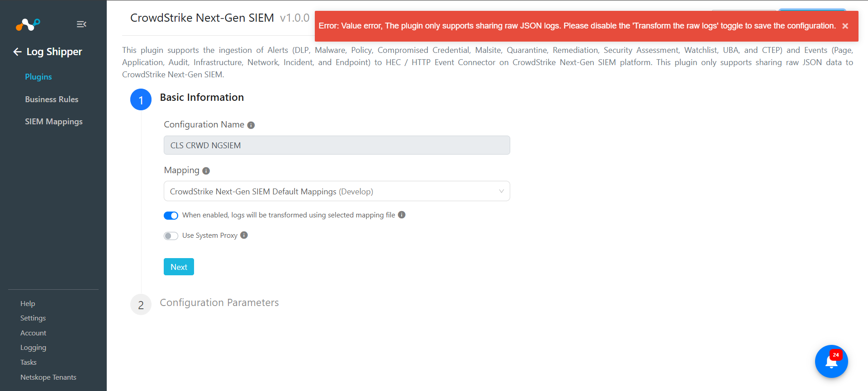Open the notifications bell with 24 badge
Image resolution: width=868 pixels, height=391 pixels.
(x=831, y=362)
